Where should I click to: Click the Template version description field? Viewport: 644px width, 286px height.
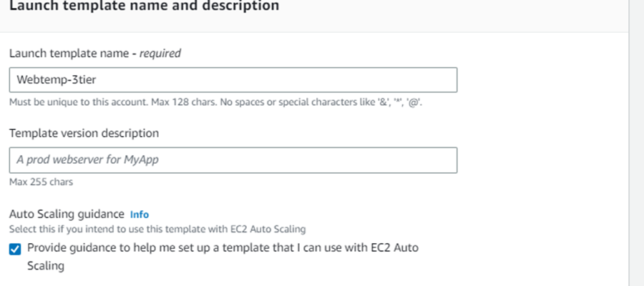(x=233, y=160)
